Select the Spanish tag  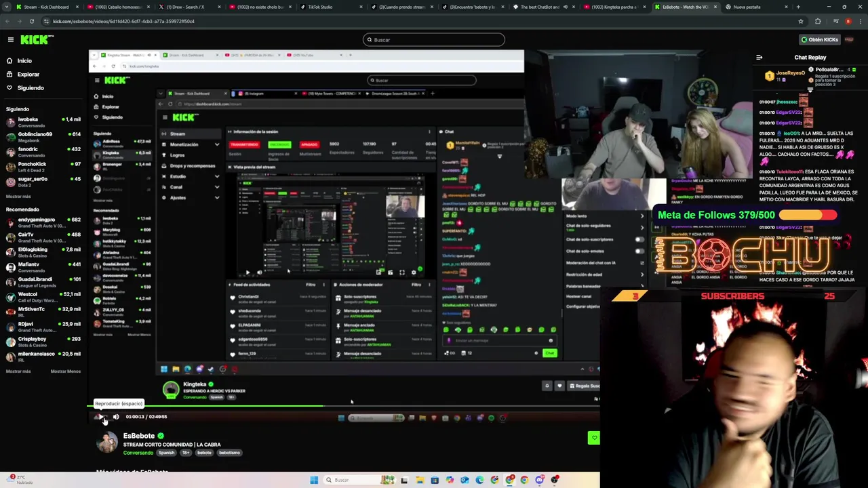pos(166,453)
